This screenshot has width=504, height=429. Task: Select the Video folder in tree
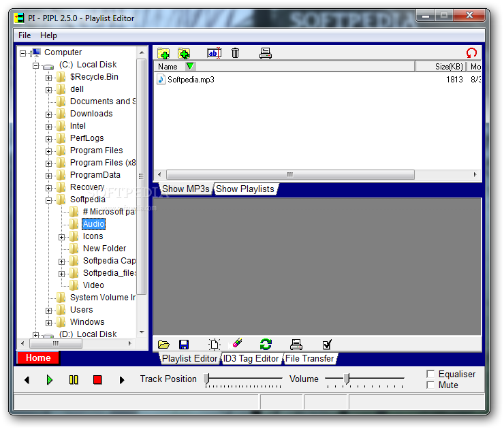click(93, 285)
